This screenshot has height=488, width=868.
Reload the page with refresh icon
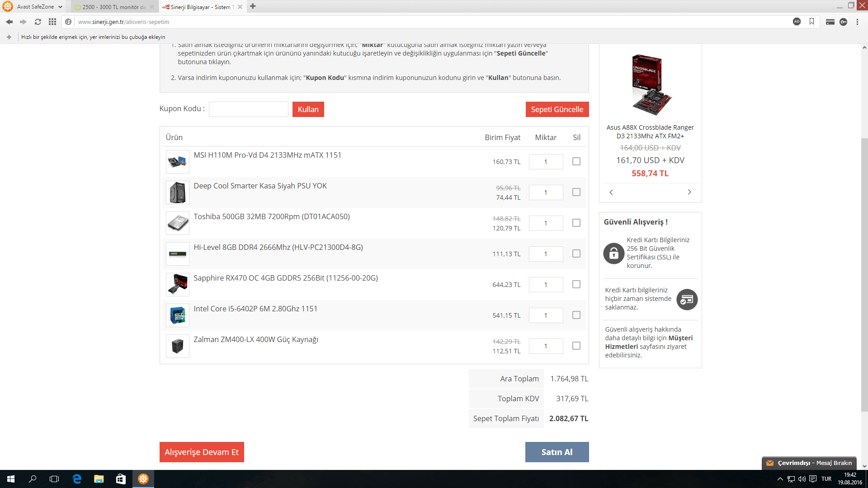click(38, 22)
